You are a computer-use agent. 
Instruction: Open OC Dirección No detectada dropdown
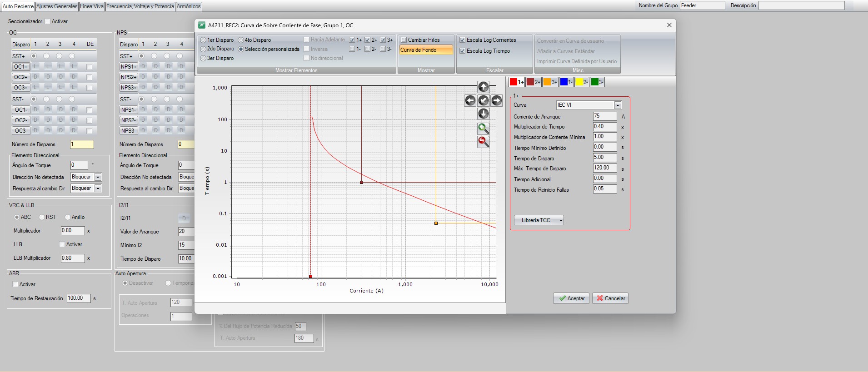[98, 177]
